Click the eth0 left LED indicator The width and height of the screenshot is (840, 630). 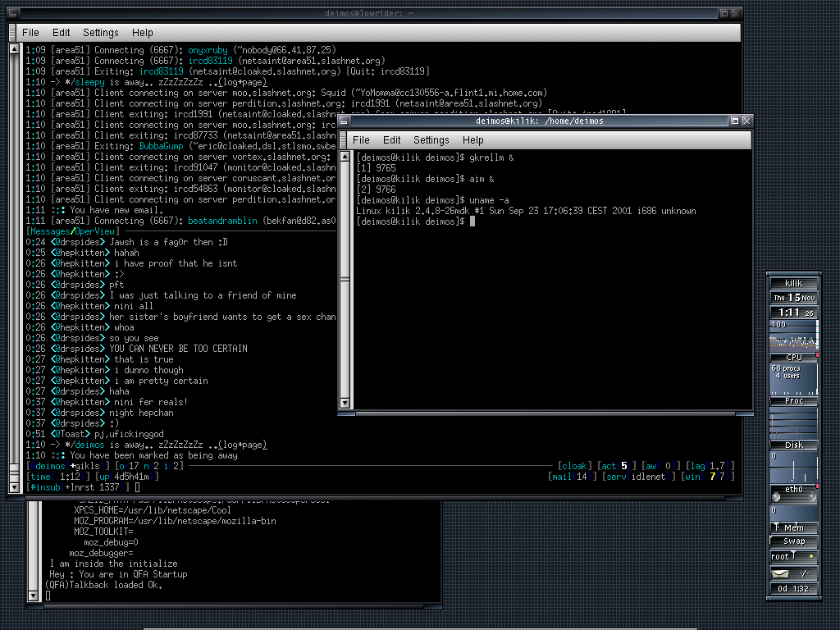click(x=778, y=498)
